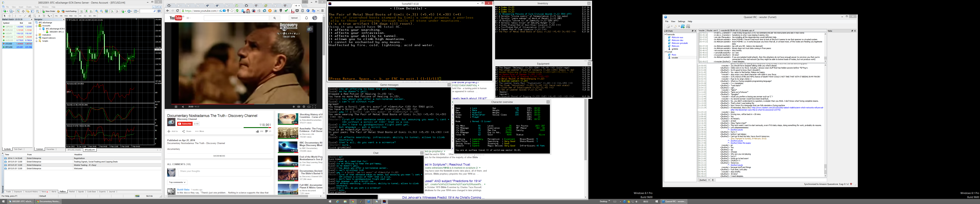Collapse the Accounts tree in Navigator
Viewport: 980px width, 204px height.
tap(37, 26)
